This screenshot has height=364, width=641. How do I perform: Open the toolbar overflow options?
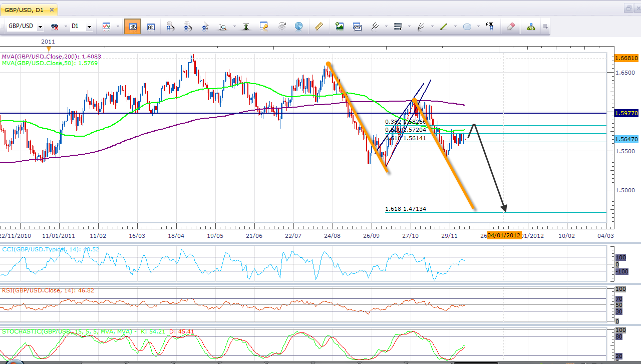(545, 27)
